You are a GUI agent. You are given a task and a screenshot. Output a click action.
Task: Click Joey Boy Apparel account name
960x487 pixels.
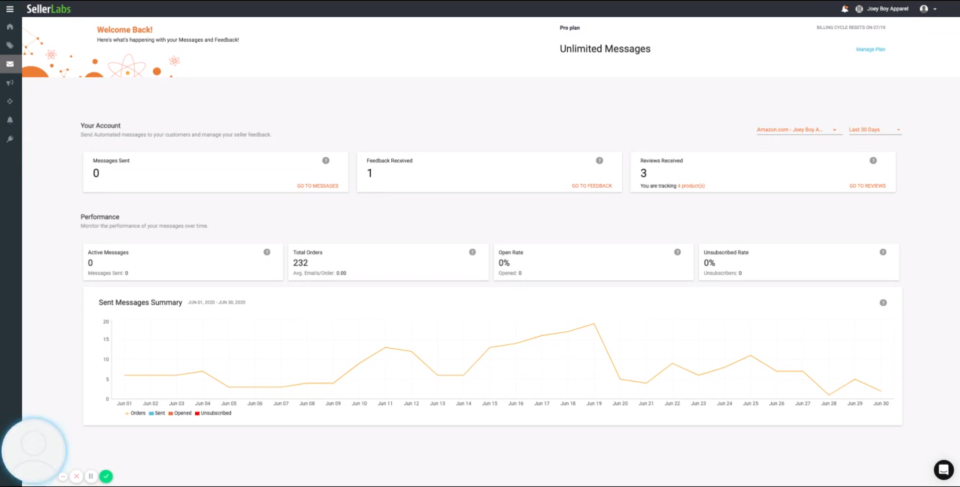888,9
